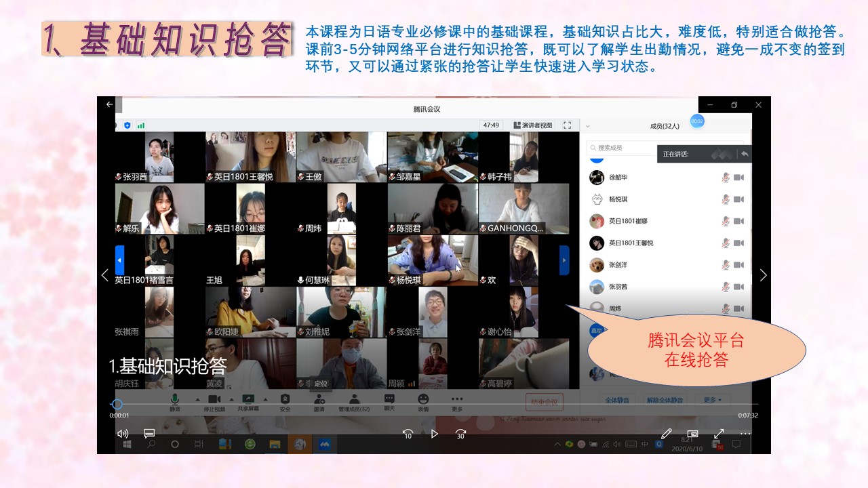Select 邹嘉星's video tile
The height and width of the screenshot is (488, 868).
432,157
